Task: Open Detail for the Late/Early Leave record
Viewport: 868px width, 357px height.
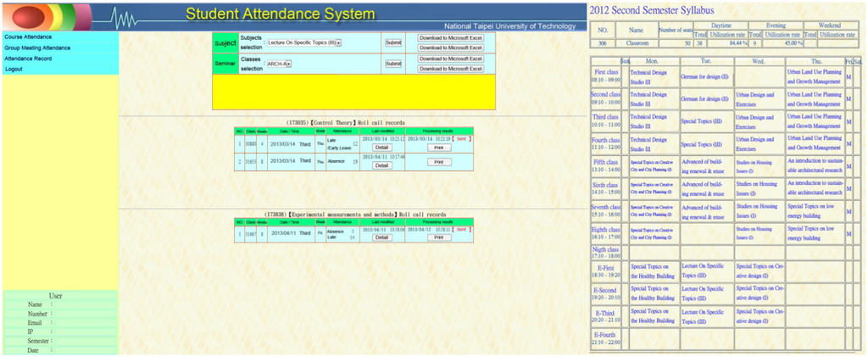Action: pyautogui.click(x=381, y=148)
